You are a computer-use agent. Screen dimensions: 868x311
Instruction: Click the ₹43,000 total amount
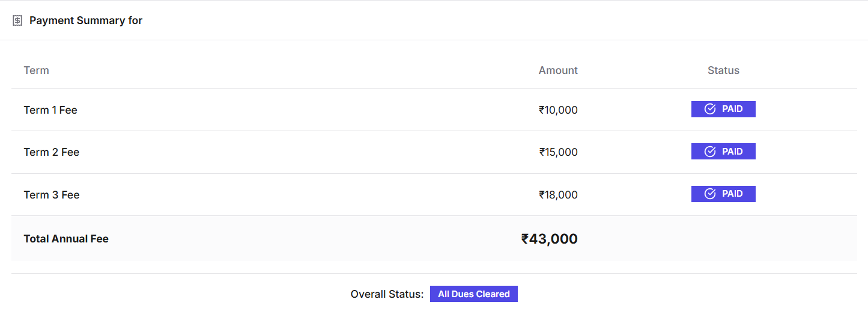click(549, 239)
